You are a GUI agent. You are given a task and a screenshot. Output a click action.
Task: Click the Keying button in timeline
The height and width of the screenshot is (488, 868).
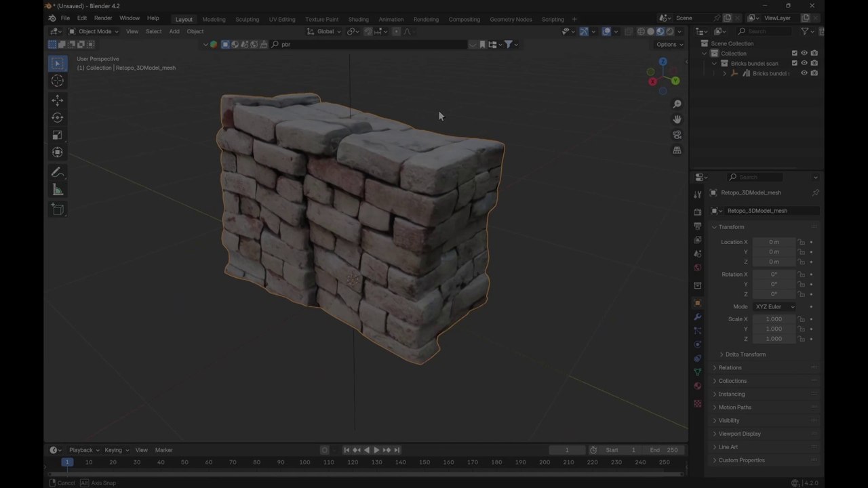(116, 450)
